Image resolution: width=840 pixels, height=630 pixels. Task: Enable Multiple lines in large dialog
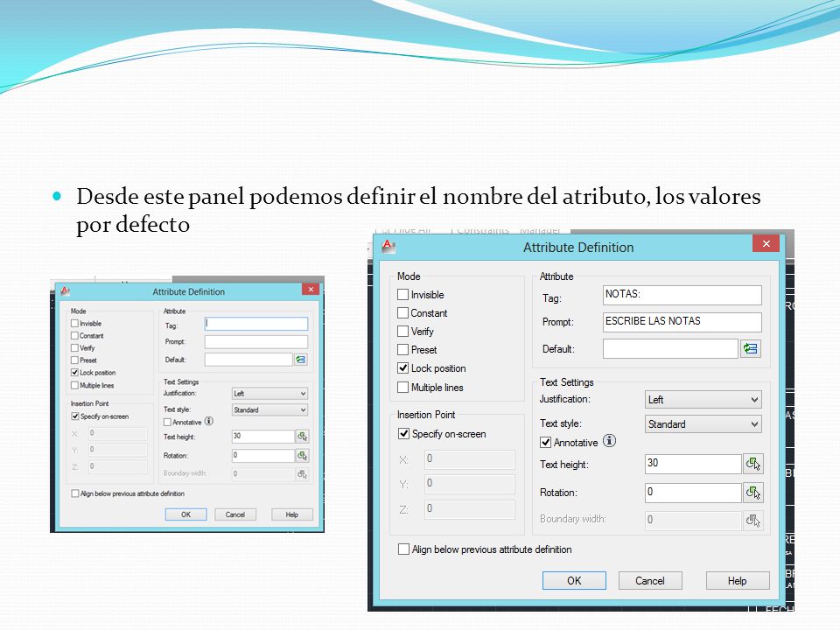402,388
